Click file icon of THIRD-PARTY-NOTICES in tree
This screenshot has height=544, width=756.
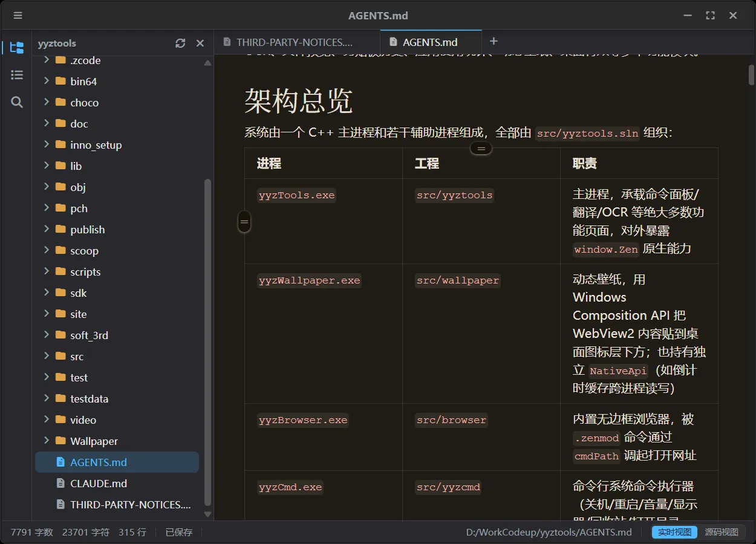coord(60,504)
